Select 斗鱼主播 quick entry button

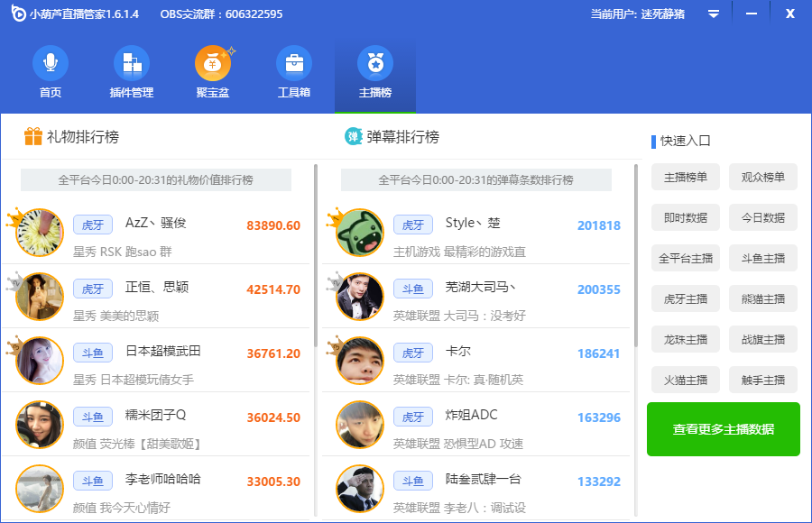[x=763, y=259]
